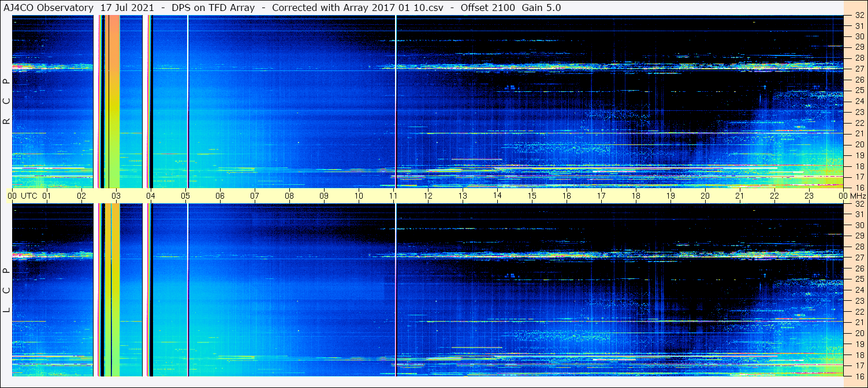Select the 17 hour mark on UTC axis
868x388 pixels.
pyautogui.click(x=601, y=196)
